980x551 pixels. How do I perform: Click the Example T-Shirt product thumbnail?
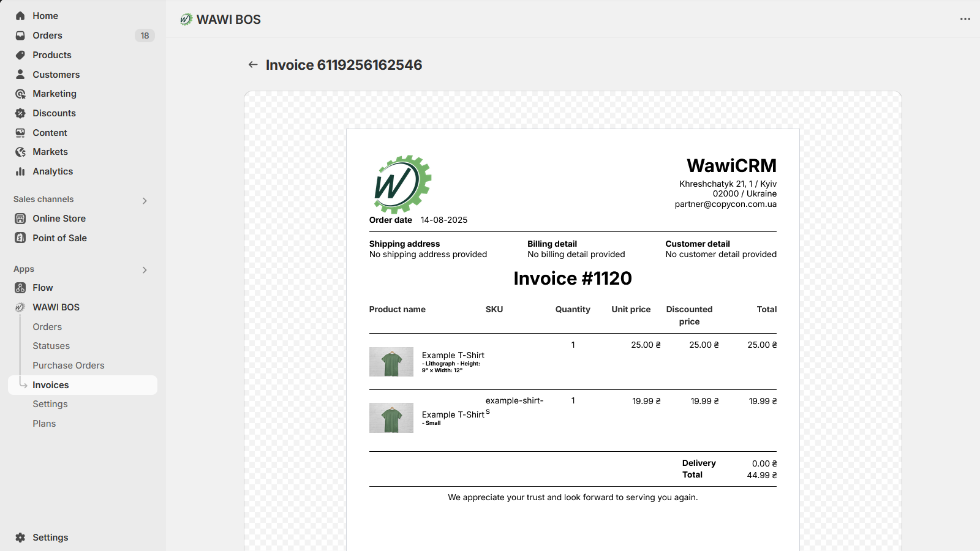pyautogui.click(x=391, y=361)
